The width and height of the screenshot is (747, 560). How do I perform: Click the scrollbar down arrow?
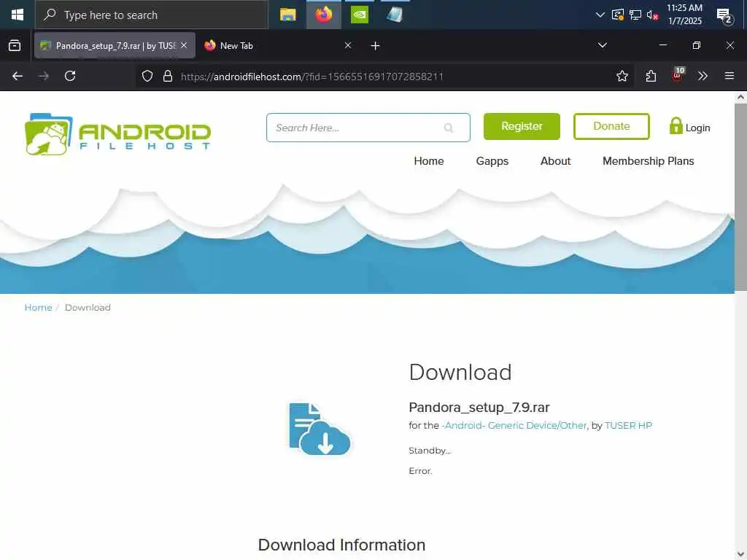(740, 554)
